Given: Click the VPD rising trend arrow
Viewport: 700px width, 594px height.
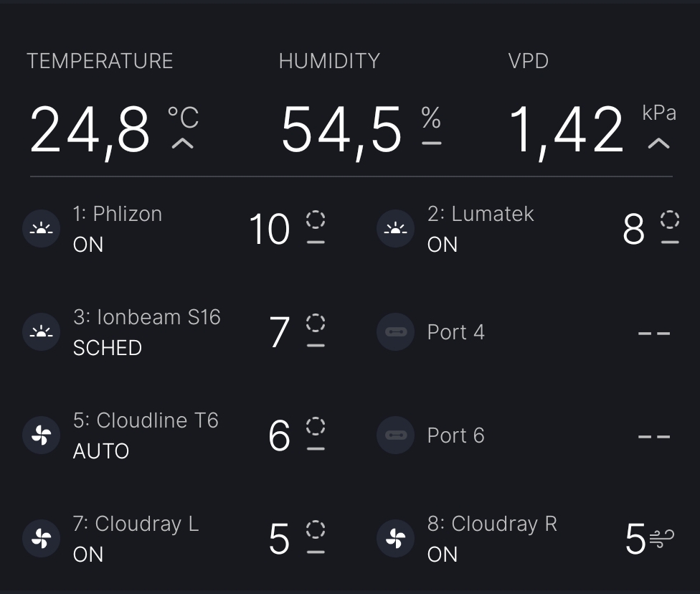Looking at the screenshot, I should pyautogui.click(x=658, y=143).
